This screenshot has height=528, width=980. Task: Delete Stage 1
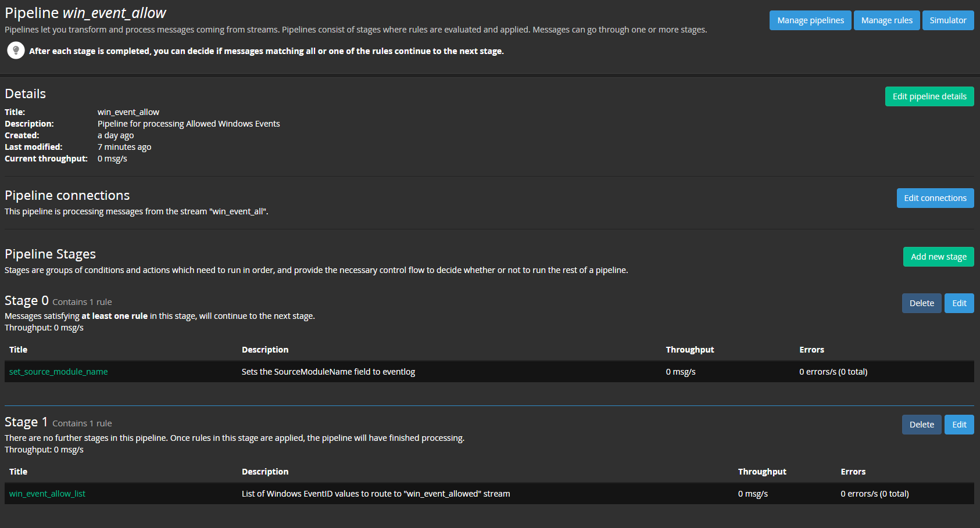(x=921, y=425)
